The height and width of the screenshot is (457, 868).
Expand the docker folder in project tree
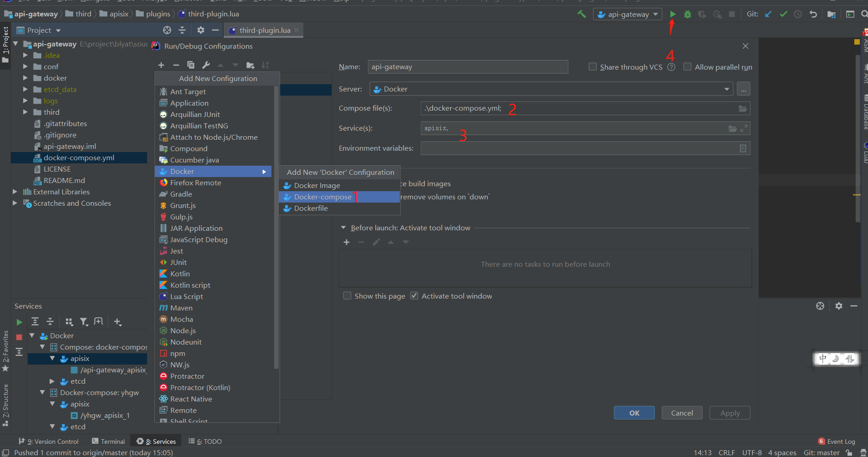click(26, 78)
